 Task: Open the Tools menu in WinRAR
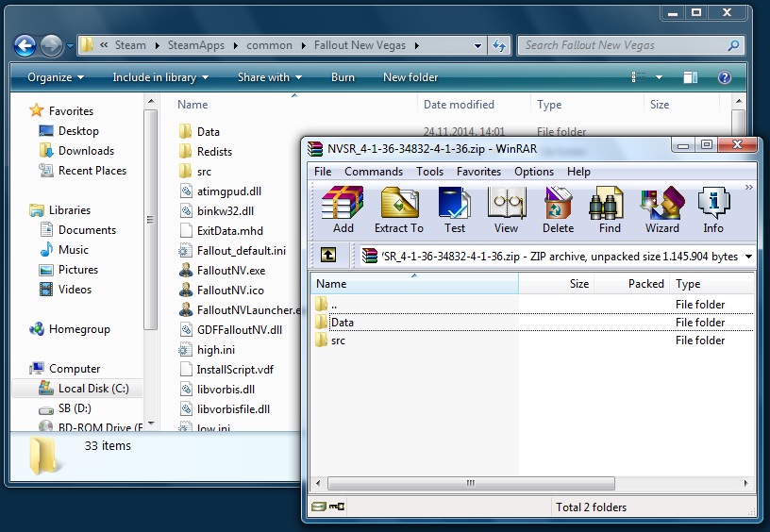pyautogui.click(x=429, y=172)
